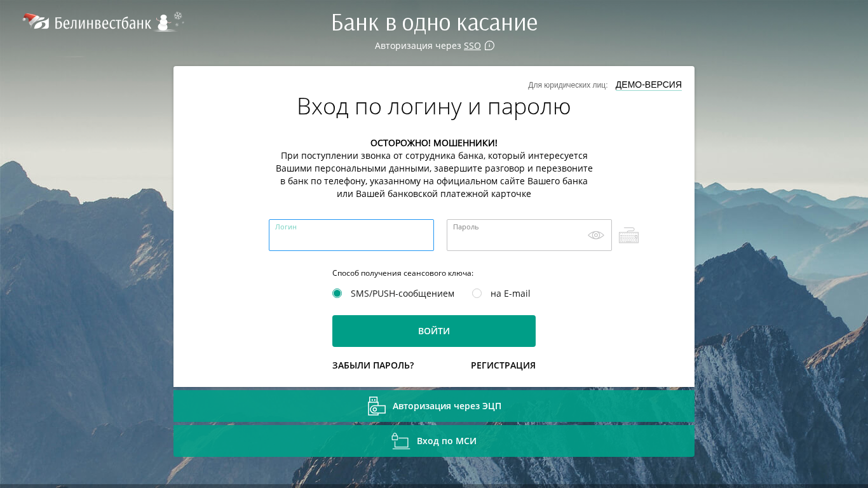Viewport: 868px width, 488px height.
Task: Choose Авторизация через ЭЦП
Action: pyautogui.click(x=434, y=406)
